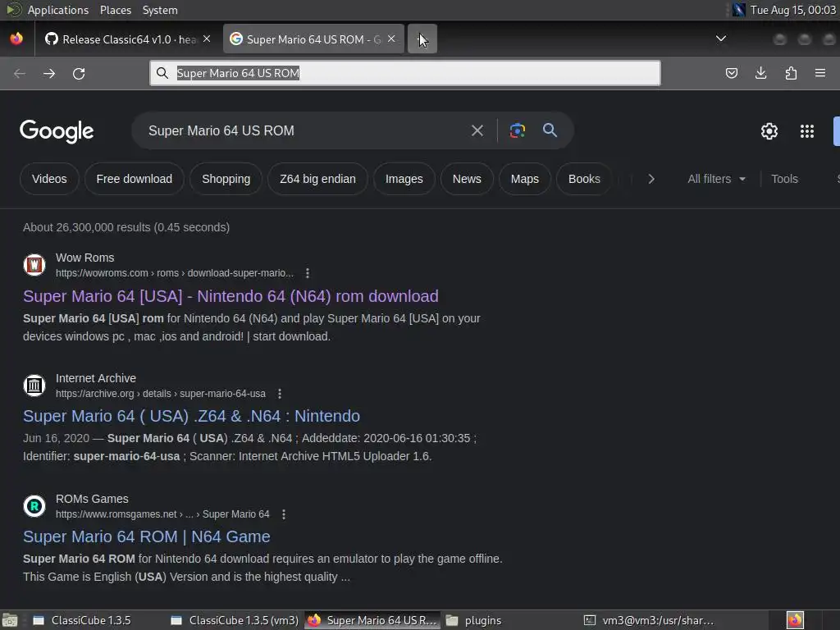Screen dimensions: 840x630
Task: Open the Pocket save icon
Action: pyautogui.click(x=732, y=73)
